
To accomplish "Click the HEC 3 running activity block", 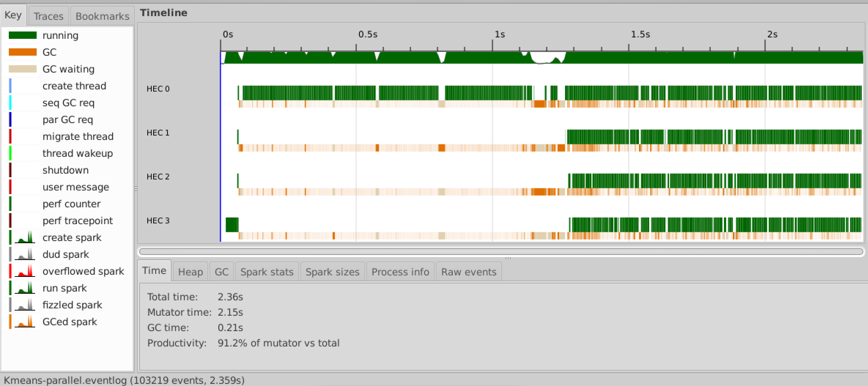I will [232, 224].
